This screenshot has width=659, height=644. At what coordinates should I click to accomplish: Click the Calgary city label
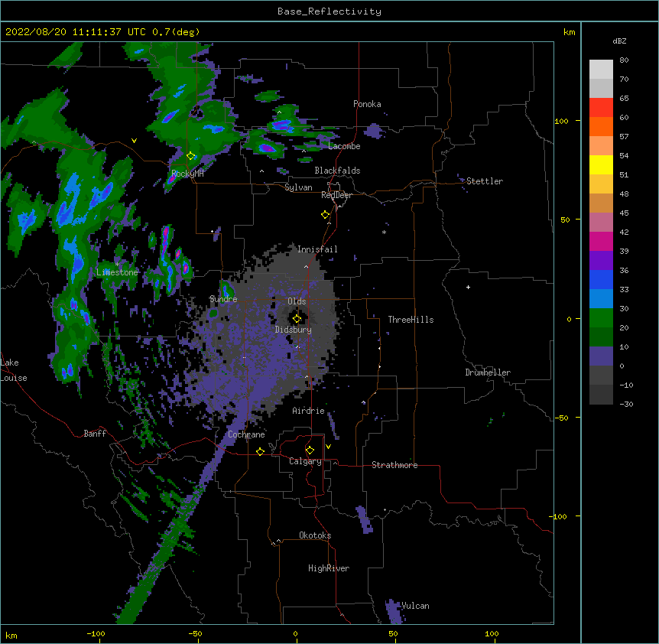pyautogui.click(x=305, y=461)
